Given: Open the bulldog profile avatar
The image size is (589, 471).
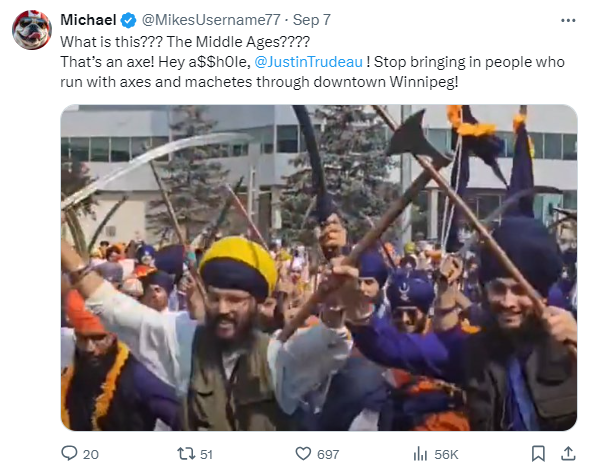Looking at the screenshot, I should tap(32, 30).
